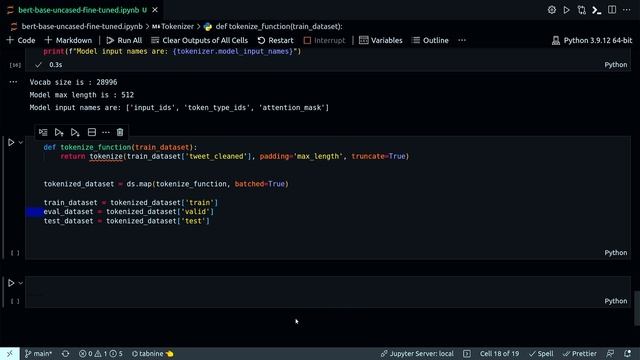Viewport: 640px width, 360px height.
Task: Delete the tokenize_function cell
Action: [120, 132]
